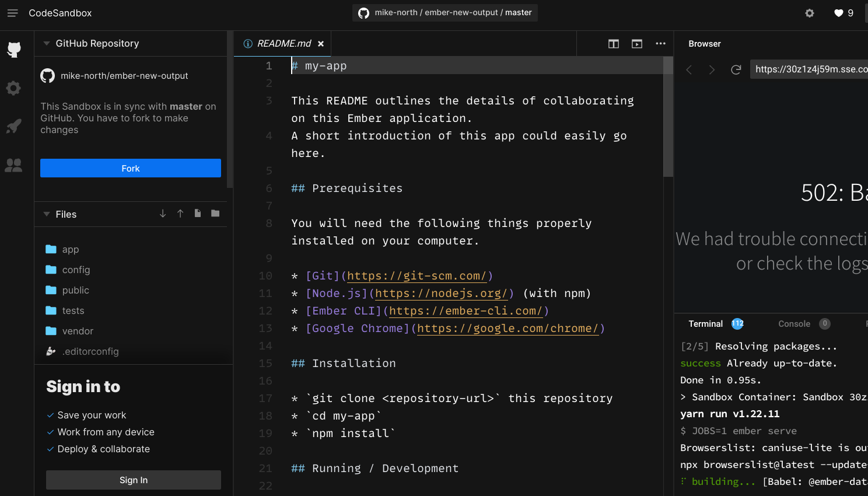868x496 pixels.
Task: Click the GitHub sidebar icon
Action: [14, 50]
